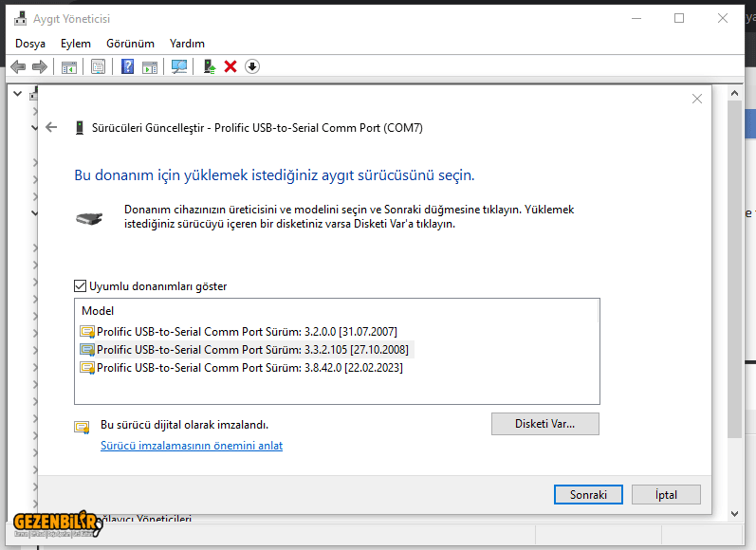This screenshot has width=756, height=550.
Task: Open the Properties toolbar icon
Action: [98, 66]
